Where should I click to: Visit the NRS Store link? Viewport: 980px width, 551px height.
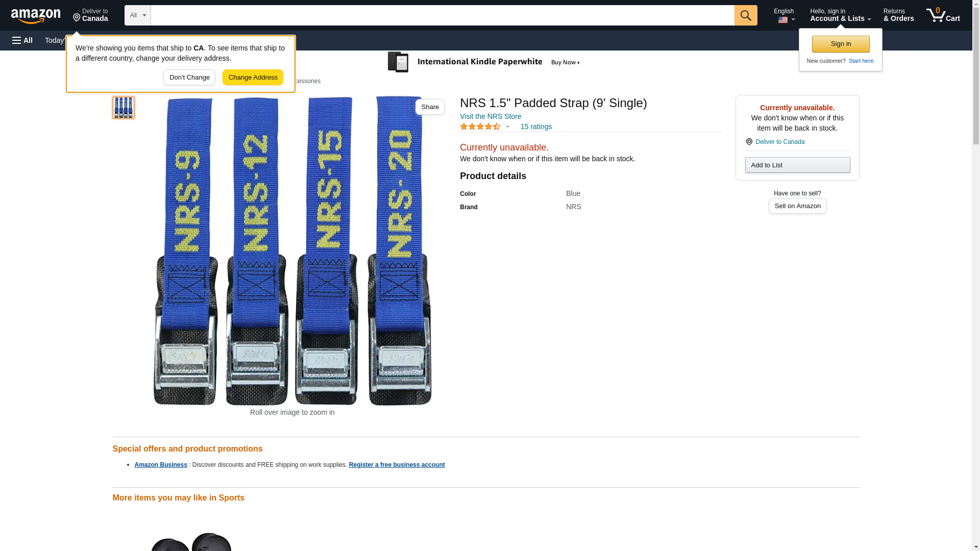click(490, 116)
